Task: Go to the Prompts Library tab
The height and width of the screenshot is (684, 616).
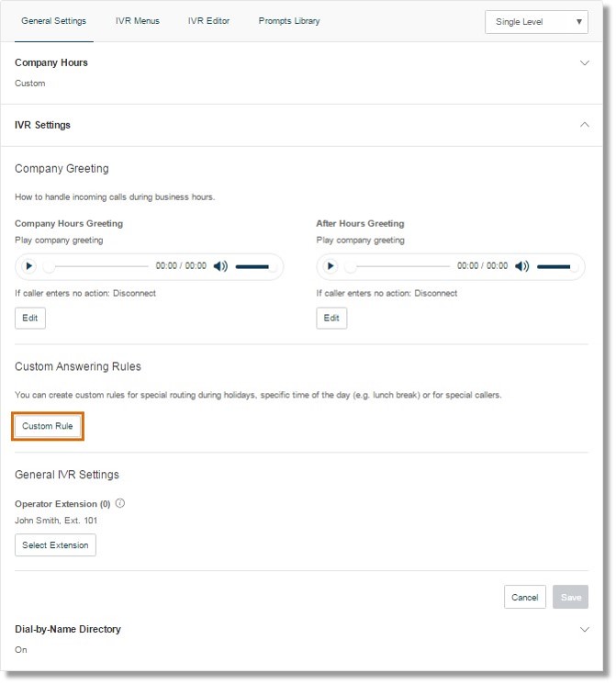Action: pyautogui.click(x=289, y=21)
